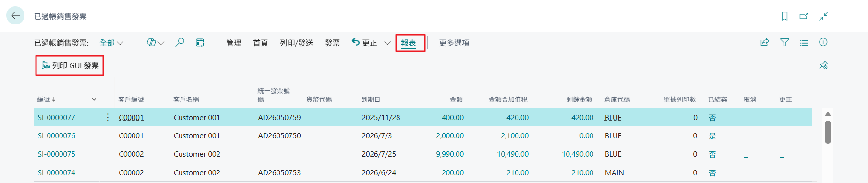The image size is (868, 183).
Task: Open the 管理 menu
Action: point(234,43)
